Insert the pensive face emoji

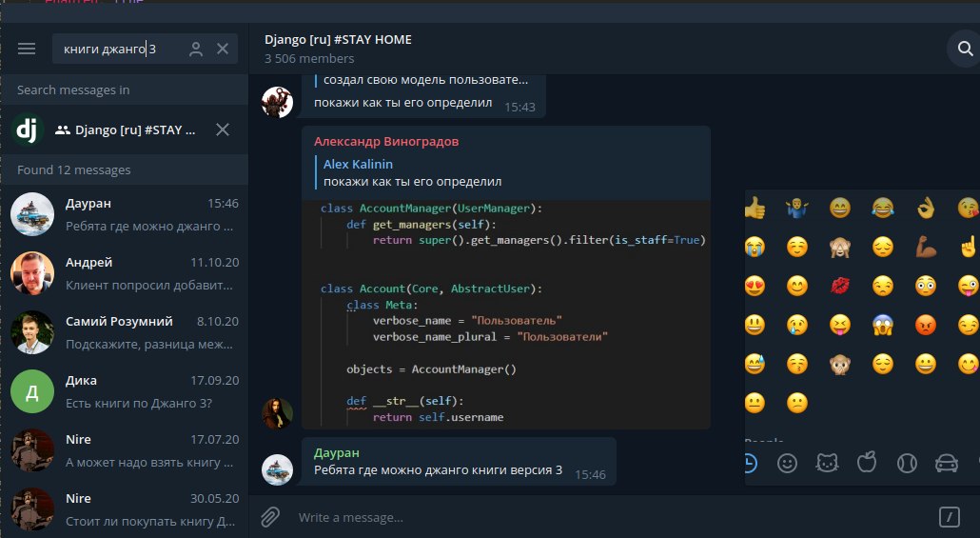(x=883, y=248)
